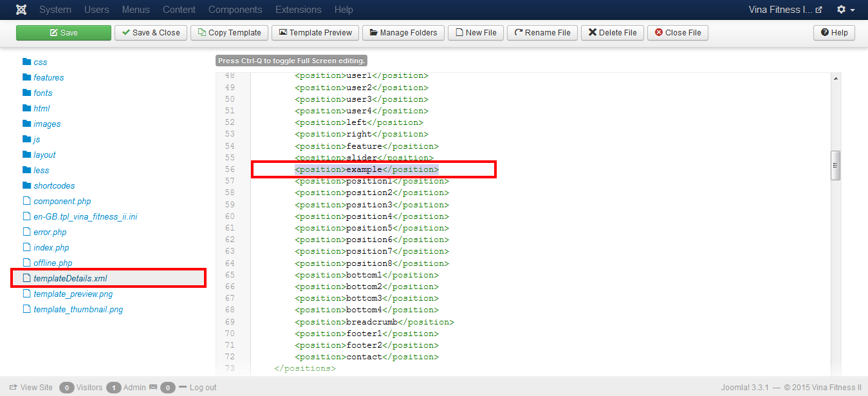Open the settings gear dropdown

point(845,10)
